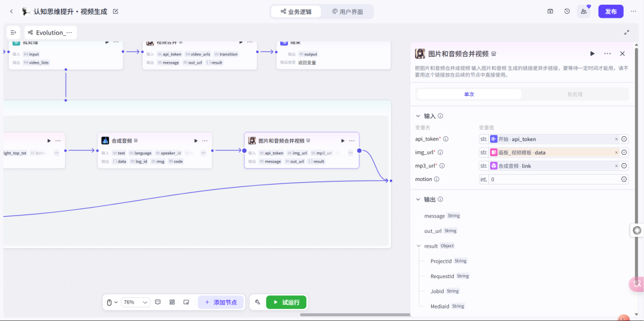Collapse the 输入 section
The width and height of the screenshot is (644, 321).
(418, 116)
